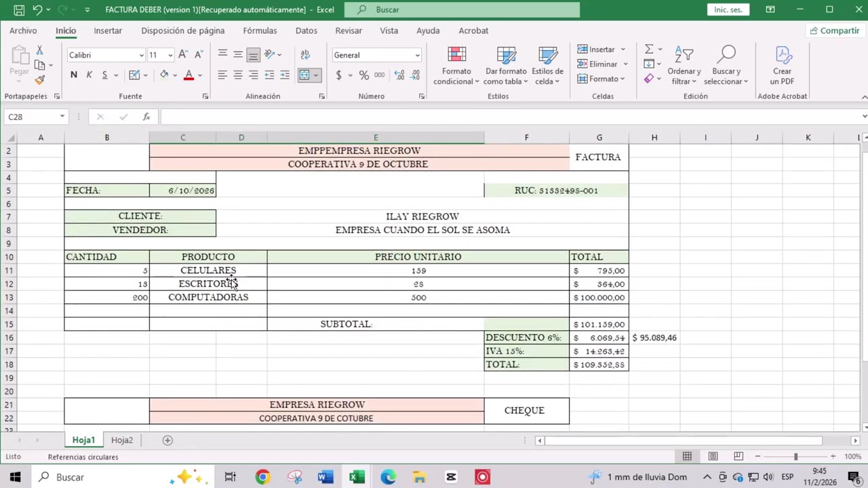Open the fill color dropdown arrow
Image resolution: width=868 pixels, height=488 pixels.
click(x=175, y=75)
